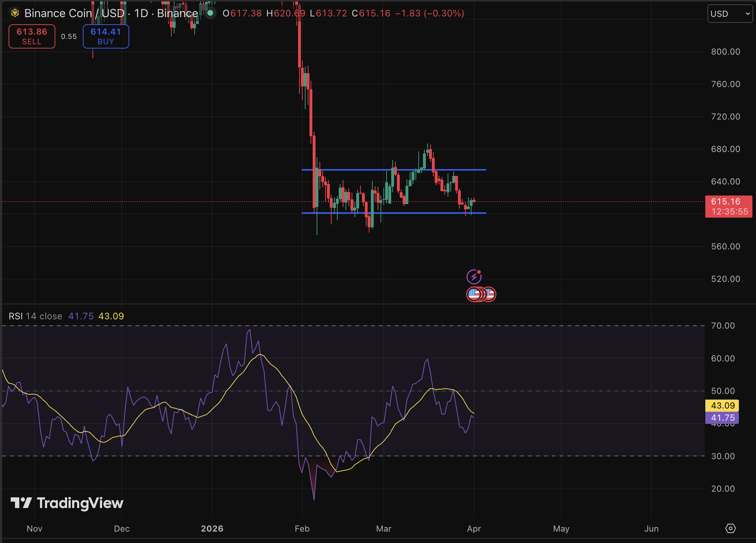Expand the symbol title Binance Coin / USD
756x543 pixels.
[x=75, y=13]
